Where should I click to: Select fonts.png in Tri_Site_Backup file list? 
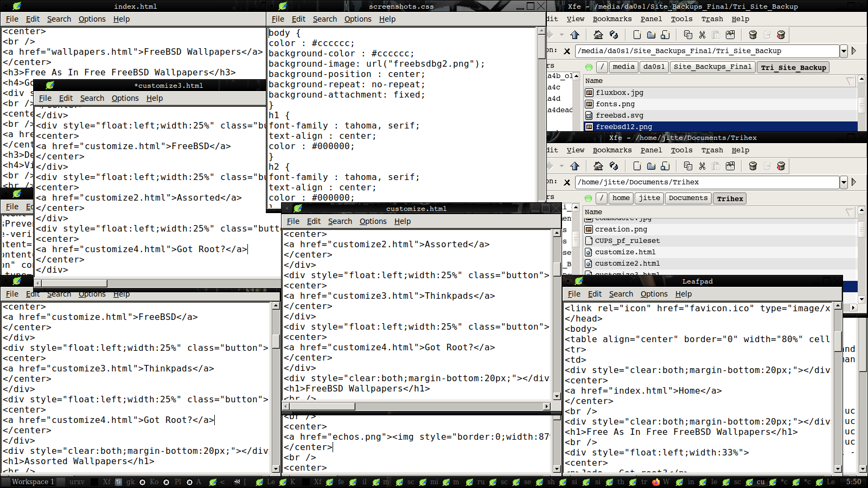tap(720, 104)
